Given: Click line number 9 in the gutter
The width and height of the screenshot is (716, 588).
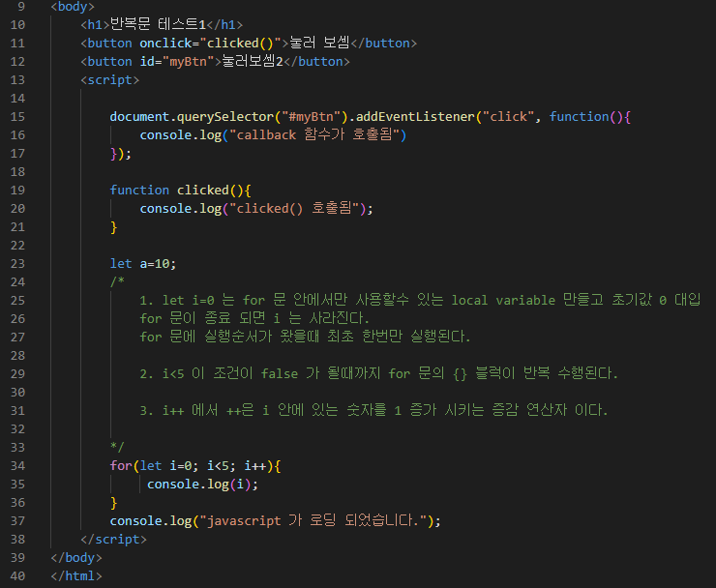Looking at the screenshot, I should point(21,7).
